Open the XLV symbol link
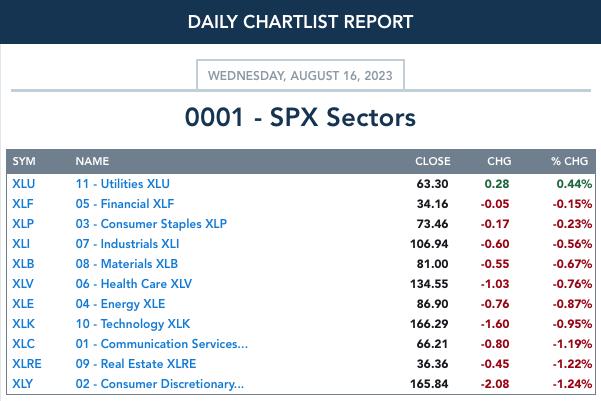 [x=23, y=284]
